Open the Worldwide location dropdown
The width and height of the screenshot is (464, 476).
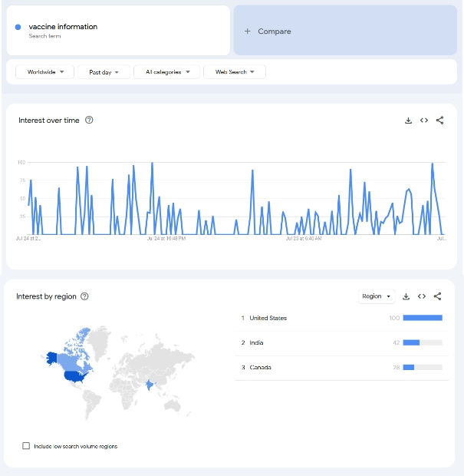[x=45, y=72]
